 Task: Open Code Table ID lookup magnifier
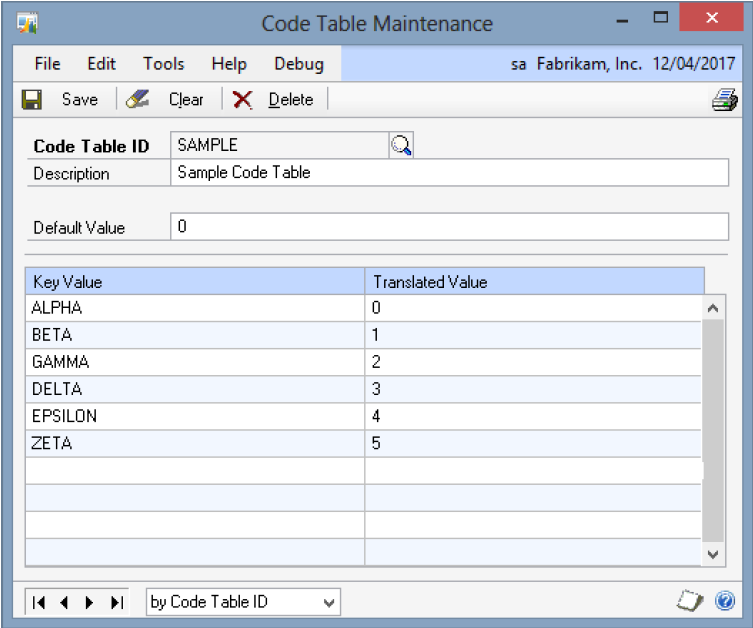tap(402, 146)
